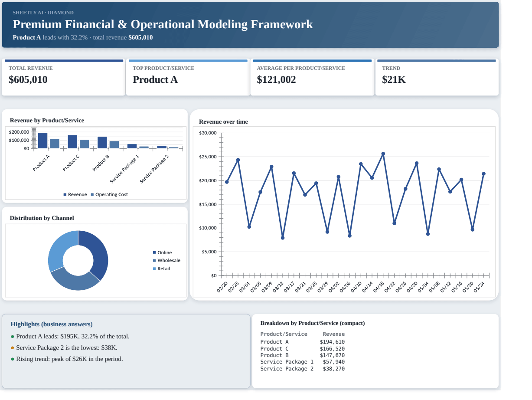Click the 02/20 first data point on the line chart
Screen dimensions: 532x400
click(x=227, y=182)
